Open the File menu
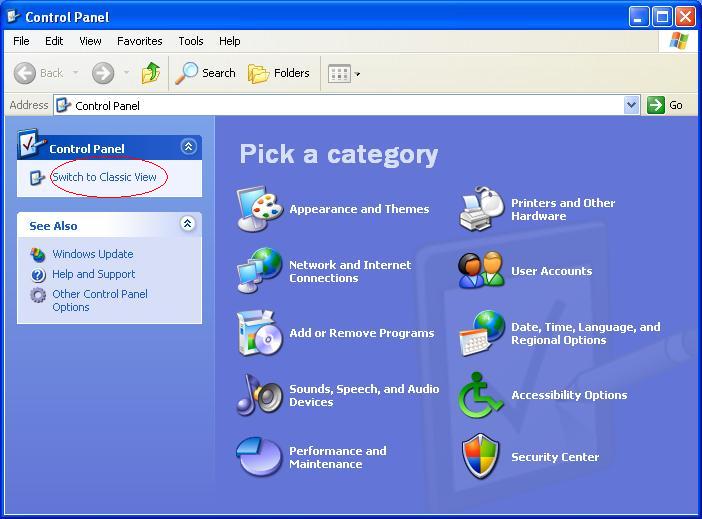 coord(21,41)
